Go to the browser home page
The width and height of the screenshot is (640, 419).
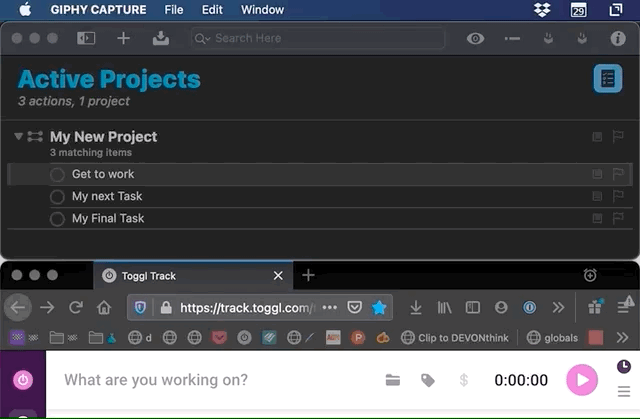(x=104, y=307)
